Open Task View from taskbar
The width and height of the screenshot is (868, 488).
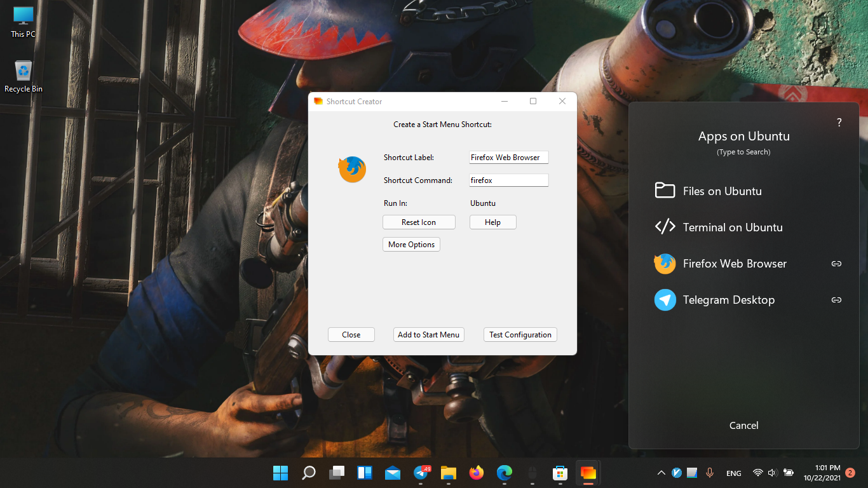click(337, 473)
